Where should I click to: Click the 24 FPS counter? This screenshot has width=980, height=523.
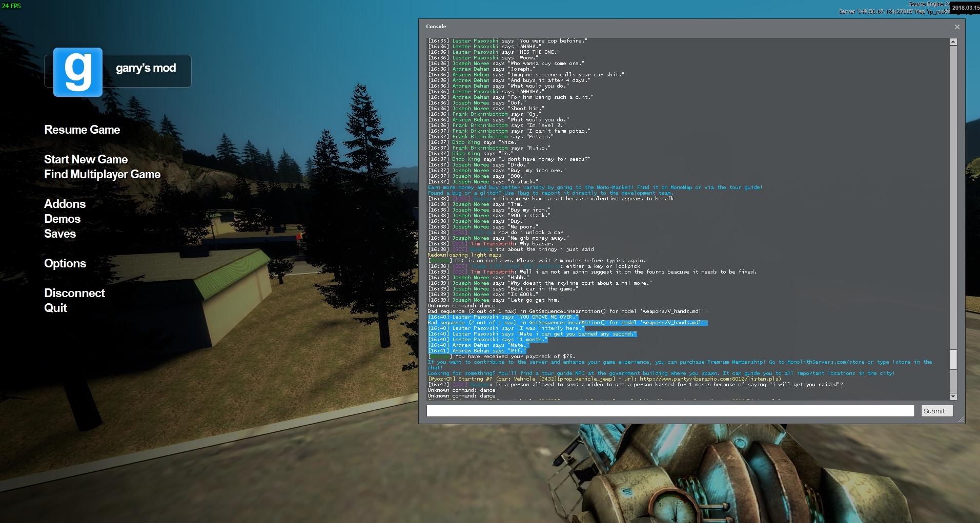[x=11, y=6]
